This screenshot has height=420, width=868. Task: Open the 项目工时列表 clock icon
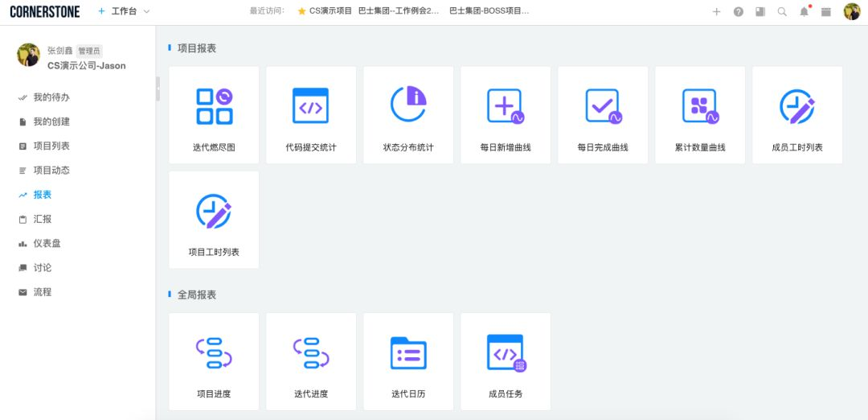pos(214,211)
